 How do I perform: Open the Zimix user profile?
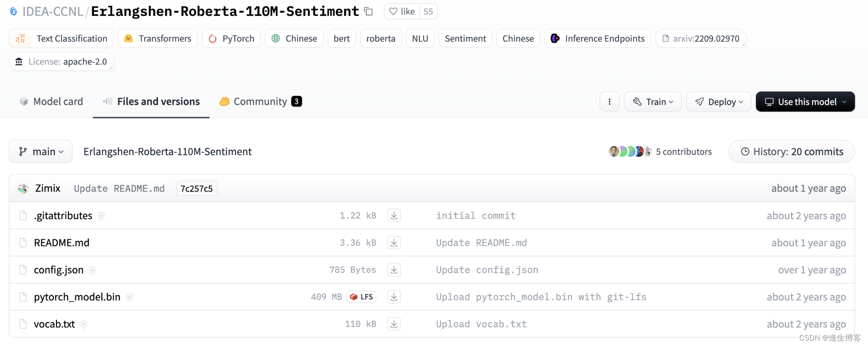click(x=47, y=188)
